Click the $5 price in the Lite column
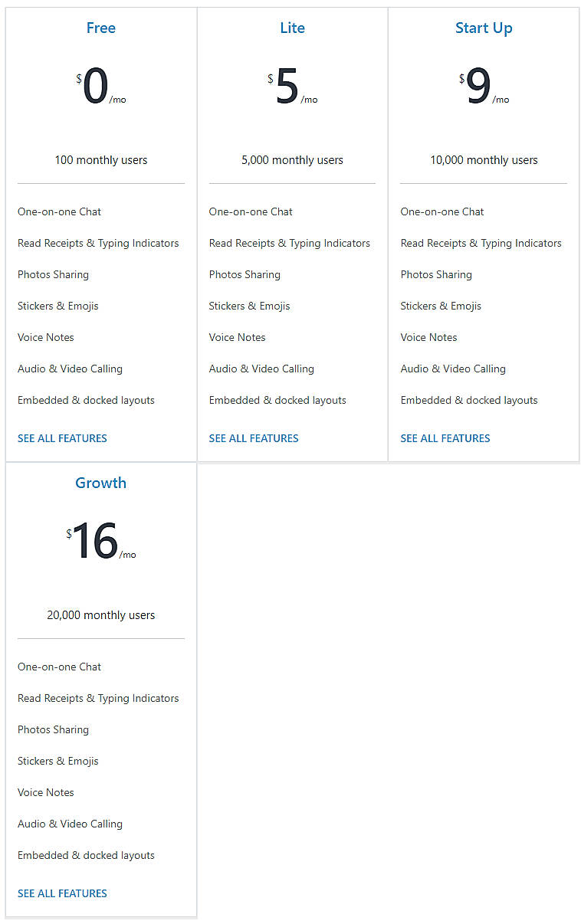 (287, 87)
